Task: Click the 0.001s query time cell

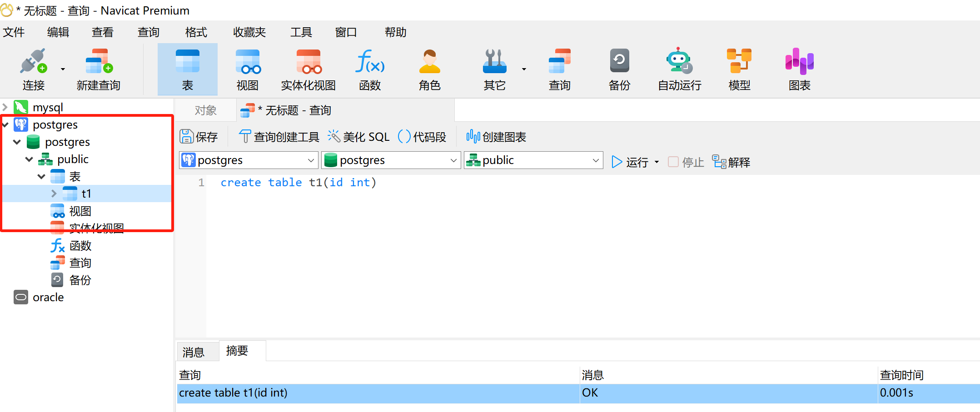Action: (x=929, y=393)
